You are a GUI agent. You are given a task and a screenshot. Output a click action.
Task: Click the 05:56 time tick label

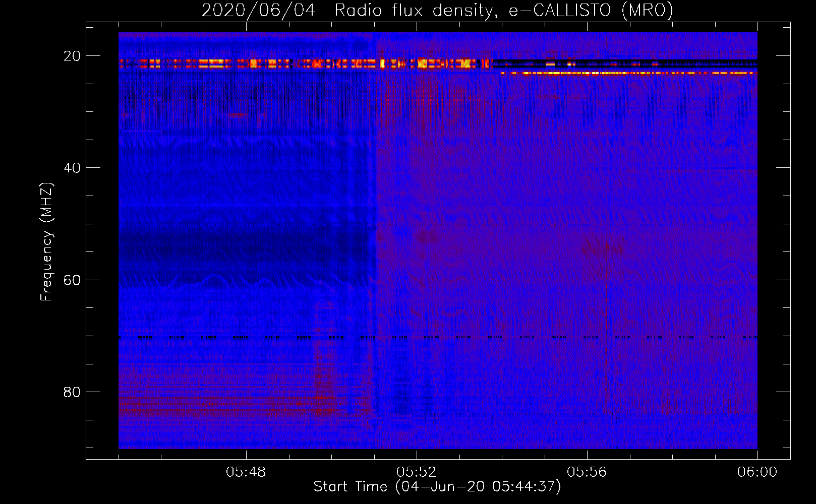[x=587, y=472]
